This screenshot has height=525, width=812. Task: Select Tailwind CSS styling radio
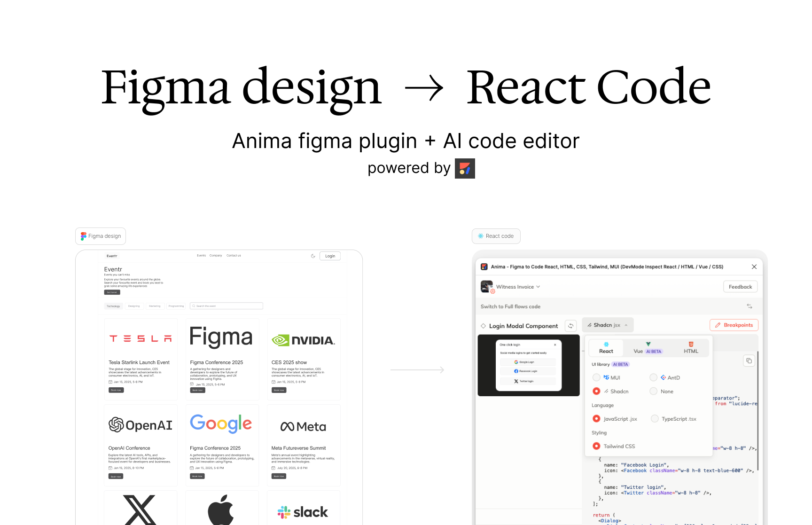tap(596, 446)
